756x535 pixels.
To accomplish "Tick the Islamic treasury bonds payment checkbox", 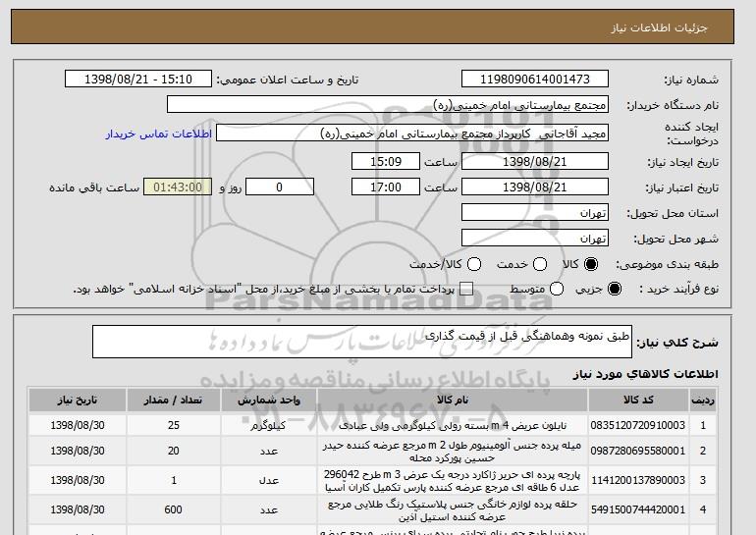I will click(466, 289).
